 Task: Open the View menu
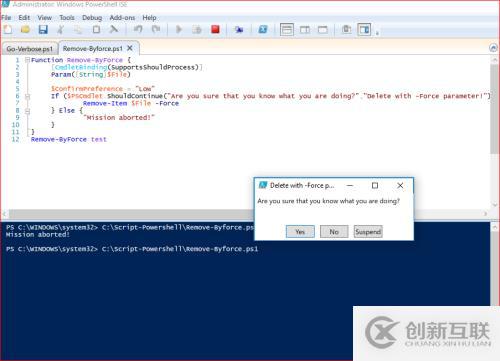pos(44,18)
